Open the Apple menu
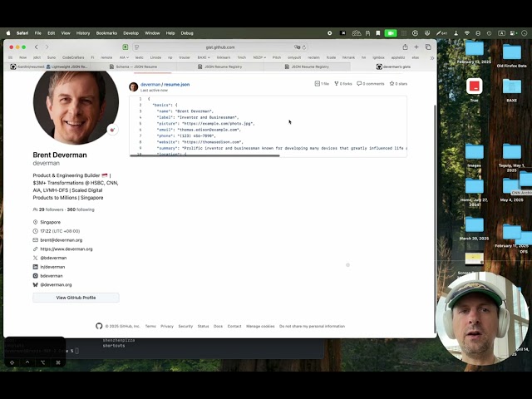The image size is (532, 399). pyautogui.click(x=8, y=33)
